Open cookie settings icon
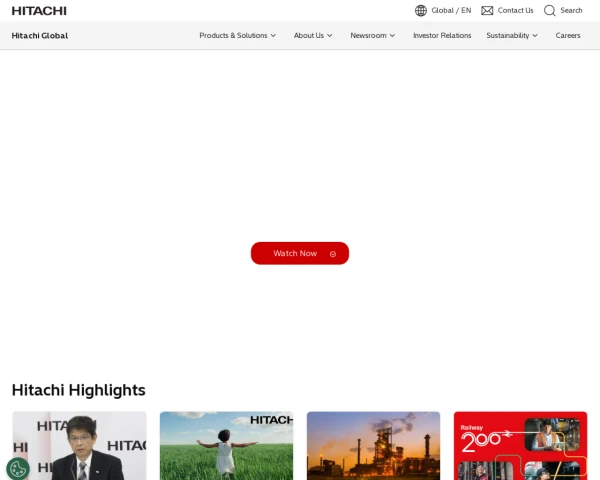Image resolution: width=600 pixels, height=480 pixels. [x=18, y=467]
